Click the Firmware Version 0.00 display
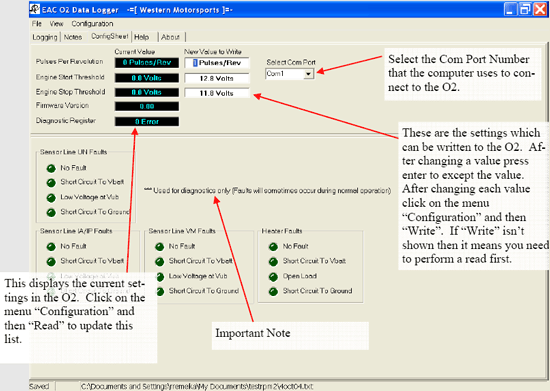Screen dimensions: 550x391 [x=147, y=106]
